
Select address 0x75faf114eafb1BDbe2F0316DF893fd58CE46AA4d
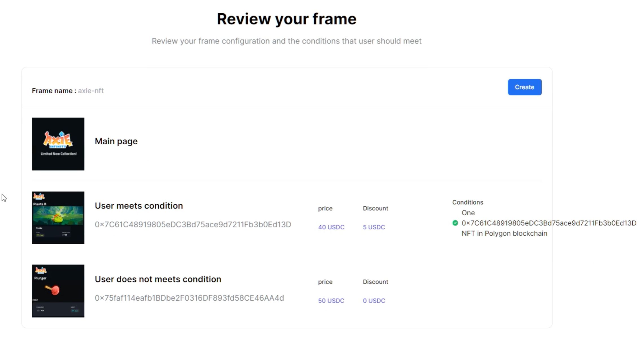point(189,298)
